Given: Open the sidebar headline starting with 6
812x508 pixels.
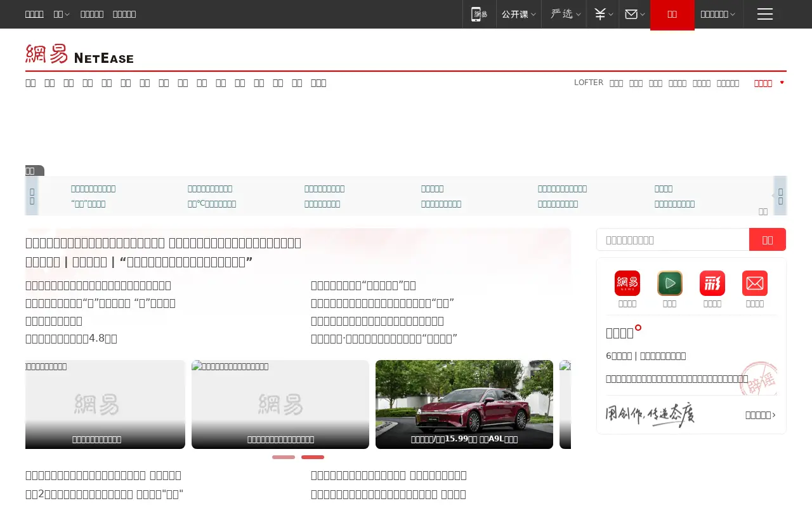Looking at the screenshot, I should (646, 356).
